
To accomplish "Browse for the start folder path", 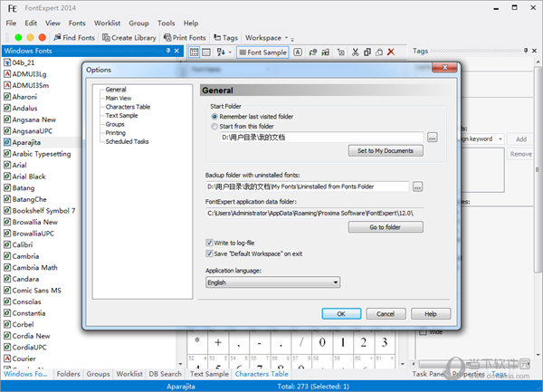I will coord(432,138).
